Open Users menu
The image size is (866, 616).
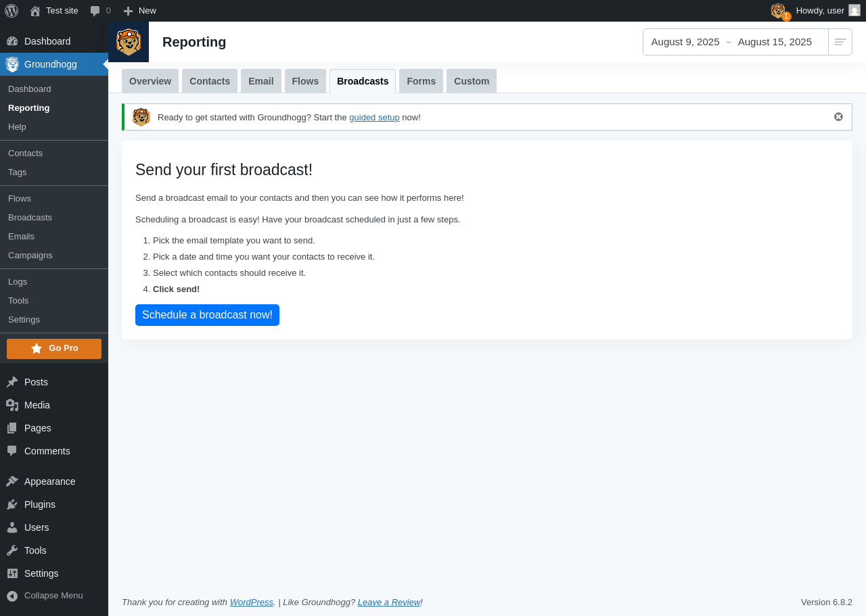pos(54,527)
